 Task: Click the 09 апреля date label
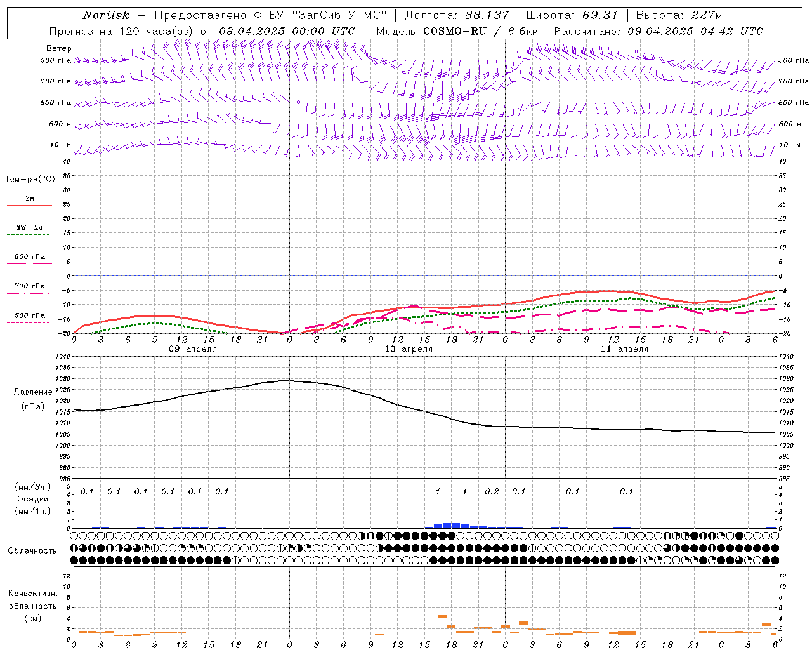coord(192,349)
